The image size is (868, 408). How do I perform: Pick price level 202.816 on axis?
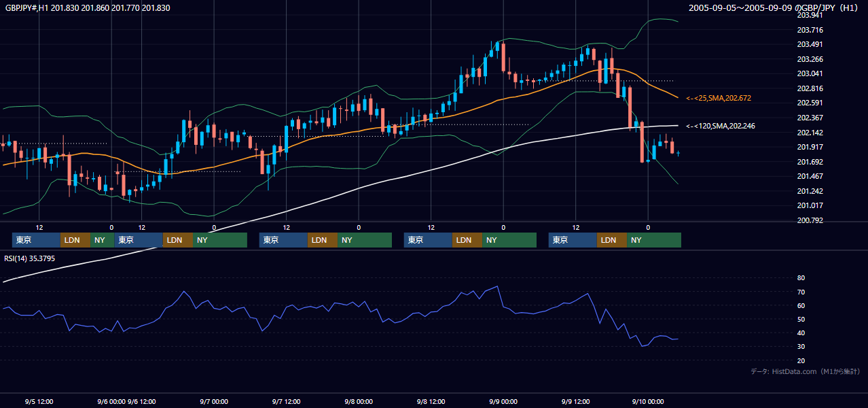810,88
